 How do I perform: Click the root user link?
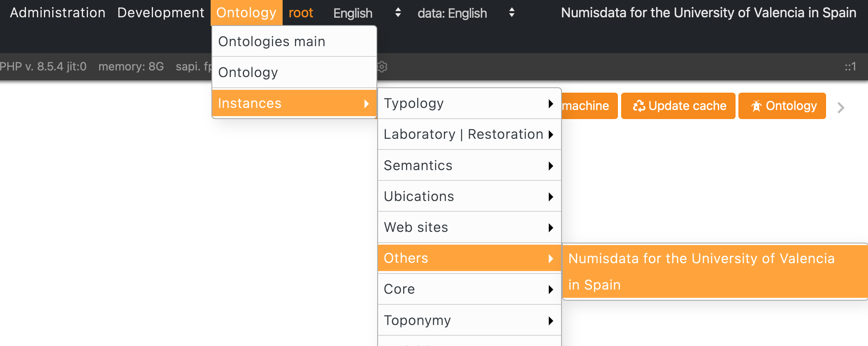click(x=301, y=13)
